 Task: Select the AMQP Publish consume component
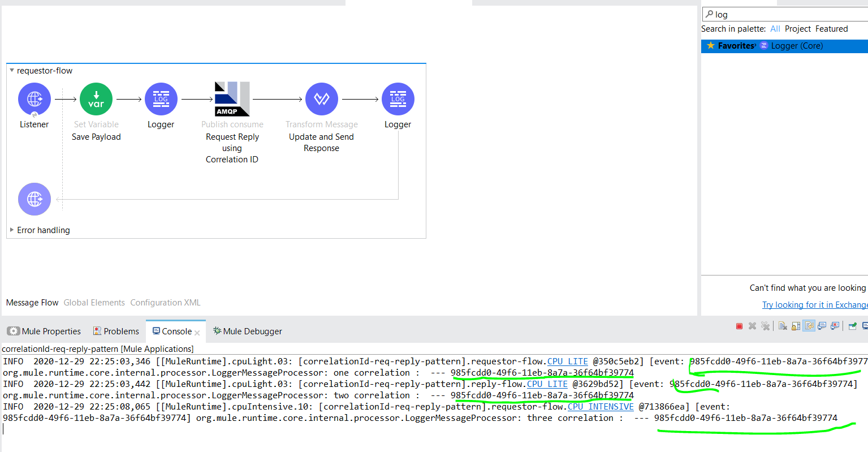(x=232, y=99)
